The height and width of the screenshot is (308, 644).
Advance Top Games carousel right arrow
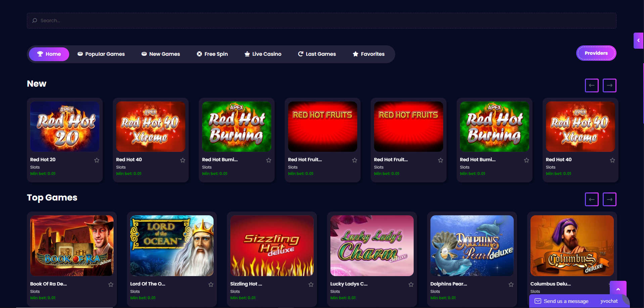609,199
